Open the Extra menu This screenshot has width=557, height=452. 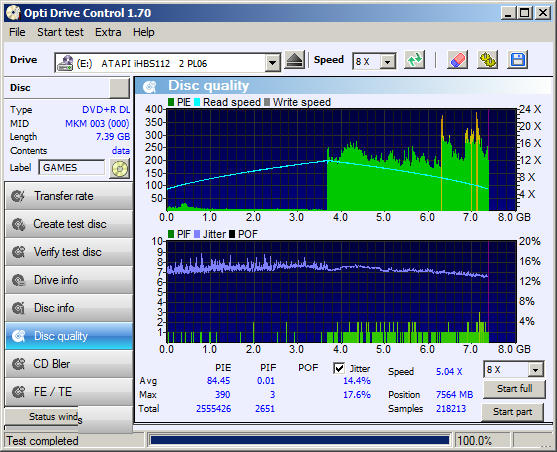(x=108, y=32)
